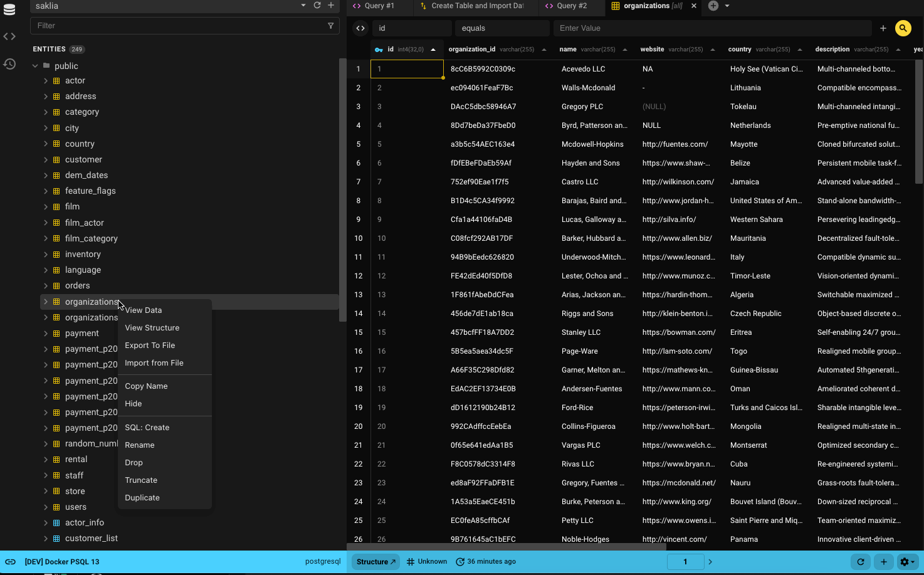Add new row with status bar plus
Image resolution: width=924 pixels, height=575 pixels.
[x=883, y=562]
